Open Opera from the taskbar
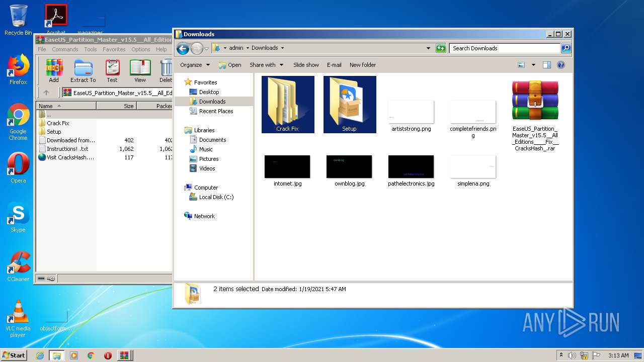Screen dimensions: 644x362 tap(108, 355)
